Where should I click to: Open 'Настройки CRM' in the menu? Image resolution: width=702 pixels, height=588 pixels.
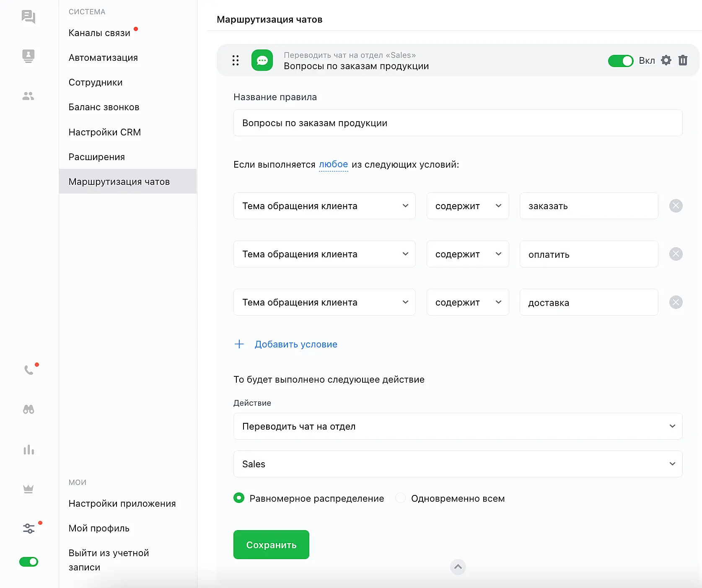coord(105,132)
